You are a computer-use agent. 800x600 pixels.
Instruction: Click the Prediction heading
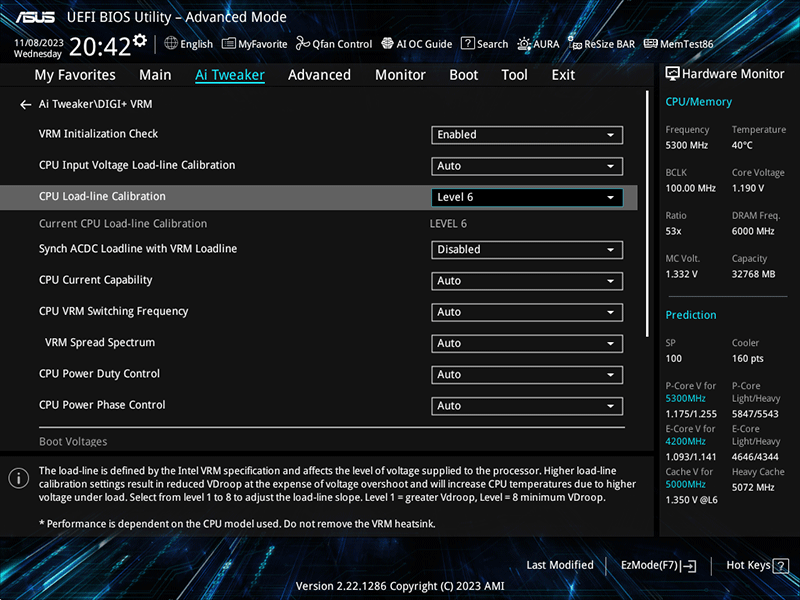[x=691, y=315]
